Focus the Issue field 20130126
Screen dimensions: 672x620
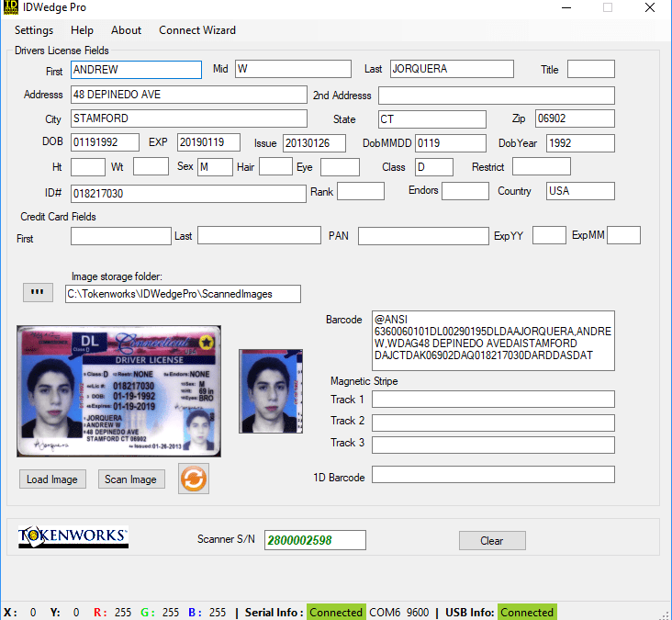(314, 143)
